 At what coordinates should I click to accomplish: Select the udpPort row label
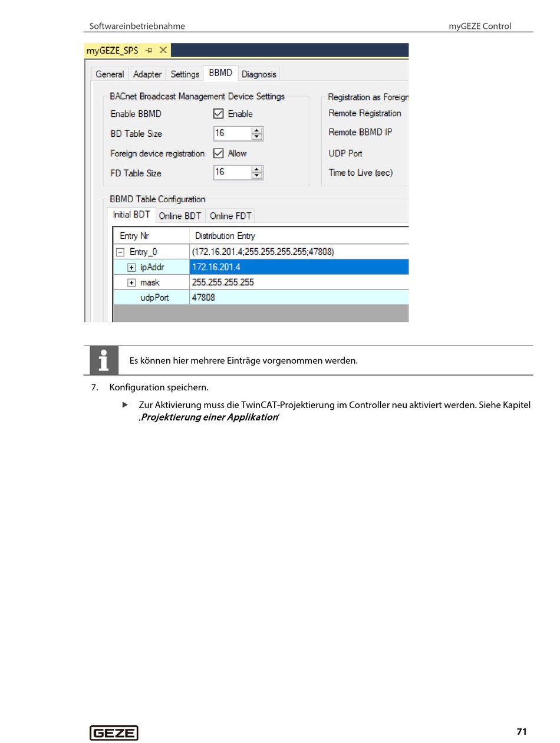point(154,298)
